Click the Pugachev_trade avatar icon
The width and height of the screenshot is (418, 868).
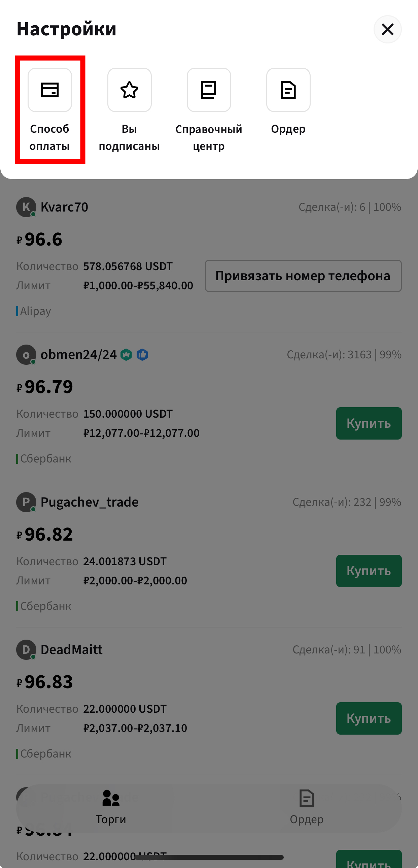(26, 502)
